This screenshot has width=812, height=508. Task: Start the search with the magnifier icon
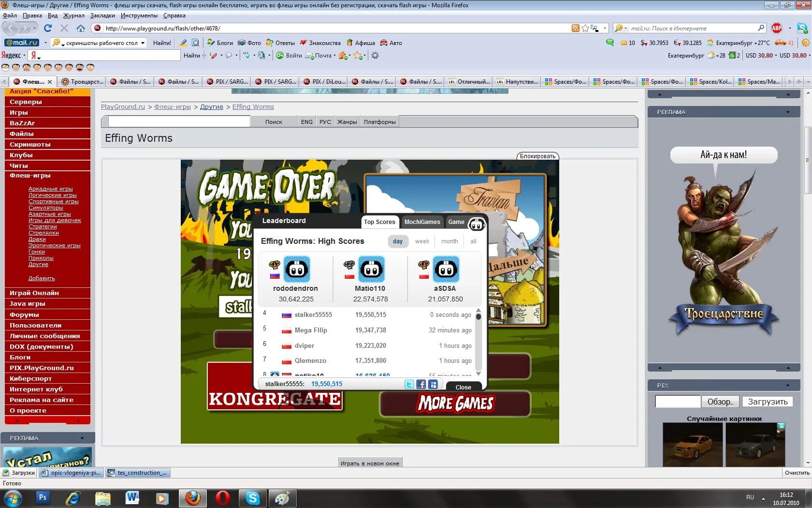[761, 28]
